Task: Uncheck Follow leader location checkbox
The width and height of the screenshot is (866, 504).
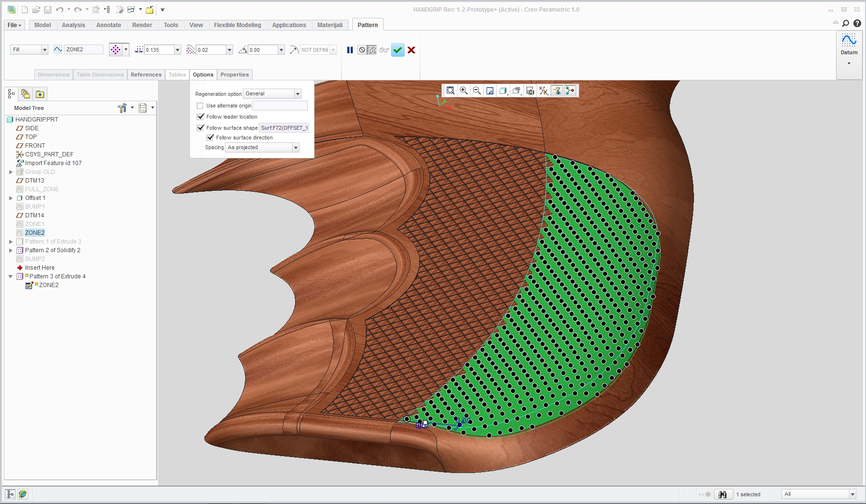Action: coord(200,117)
